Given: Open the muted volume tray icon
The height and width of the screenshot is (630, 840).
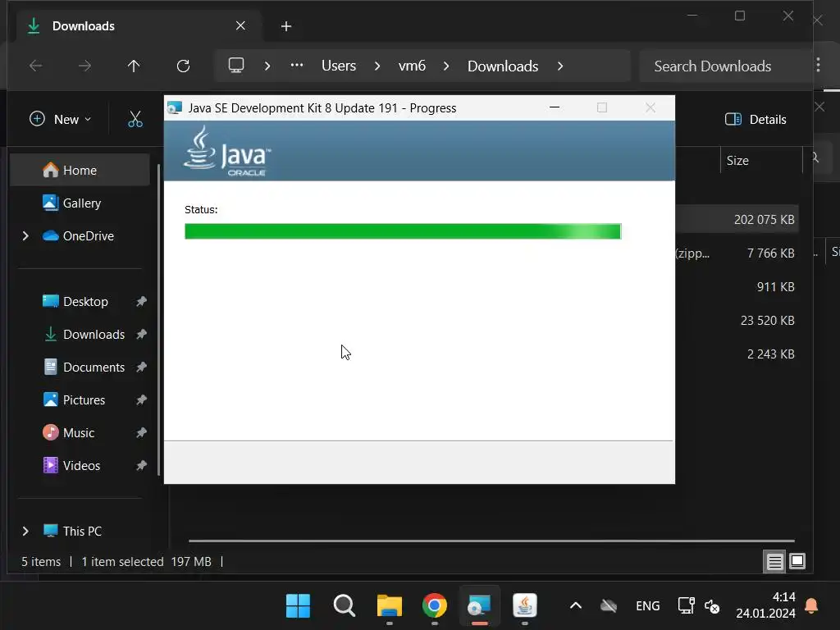Looking at the screenshot, I should 712,606.
